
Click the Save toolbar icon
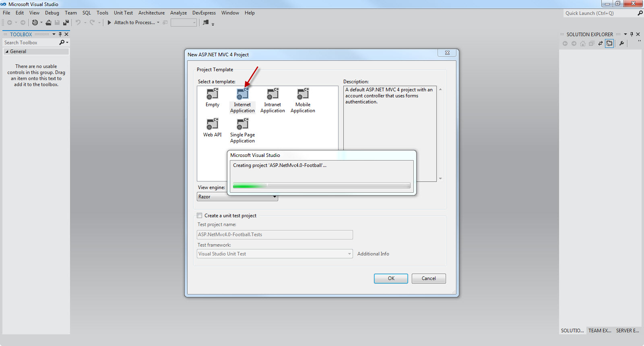click(x=57, y=23)
